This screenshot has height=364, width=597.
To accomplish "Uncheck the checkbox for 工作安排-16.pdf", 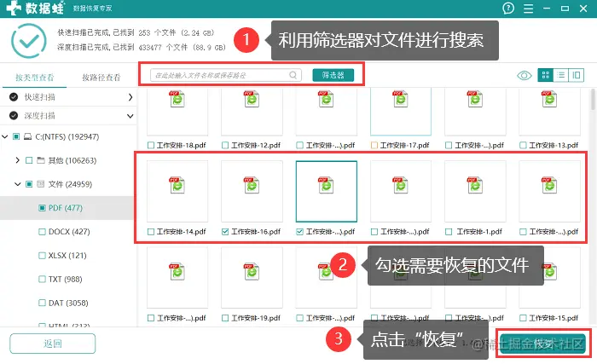I will tap(225, 232).
